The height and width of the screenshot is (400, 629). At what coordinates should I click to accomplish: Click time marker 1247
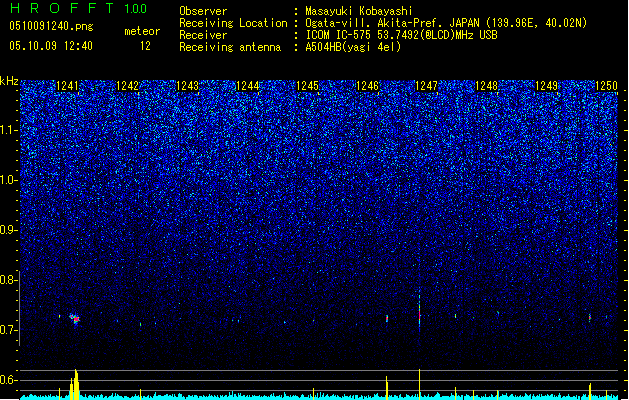(426, 86)
